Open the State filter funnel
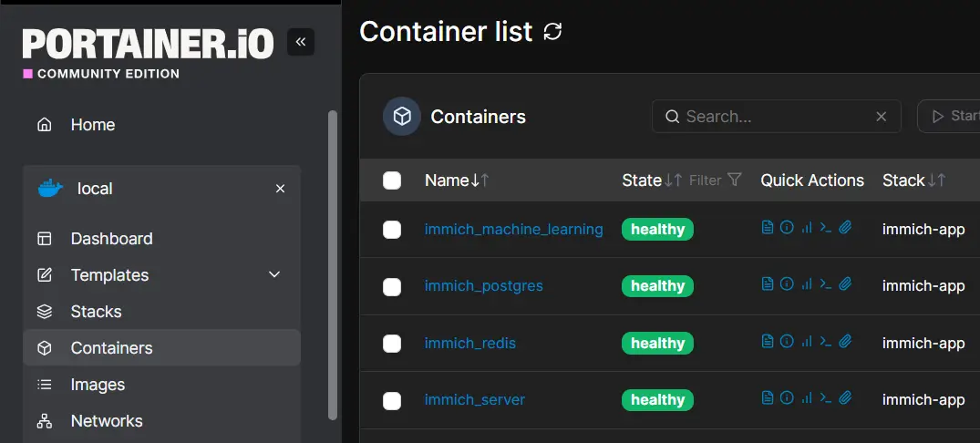Image resolution: width=980 pixels, height=443 pixels. click(x=735, y=180)
